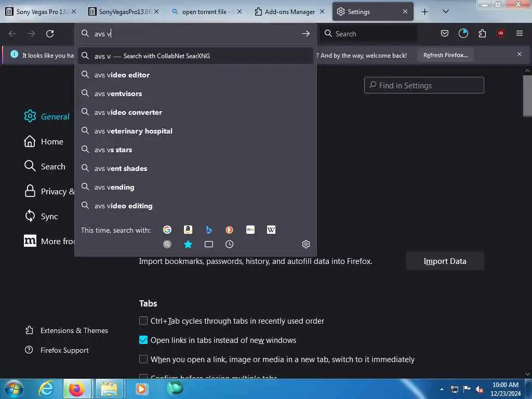Screen dimensions: 532x399
Task: Click the settings page vertical scrollbar thumb
Action: (527, 96)
